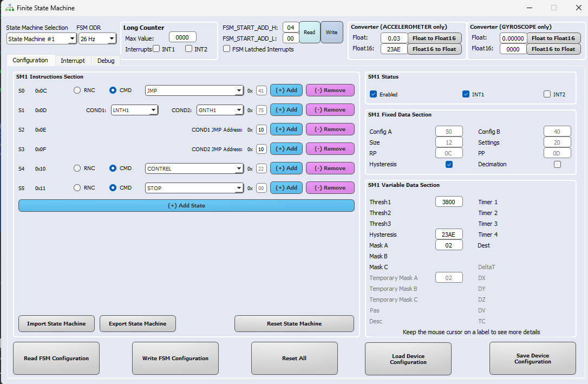Import a state machine file
The width and height of the screenshot is (588, 384).
tap(56, 323)
